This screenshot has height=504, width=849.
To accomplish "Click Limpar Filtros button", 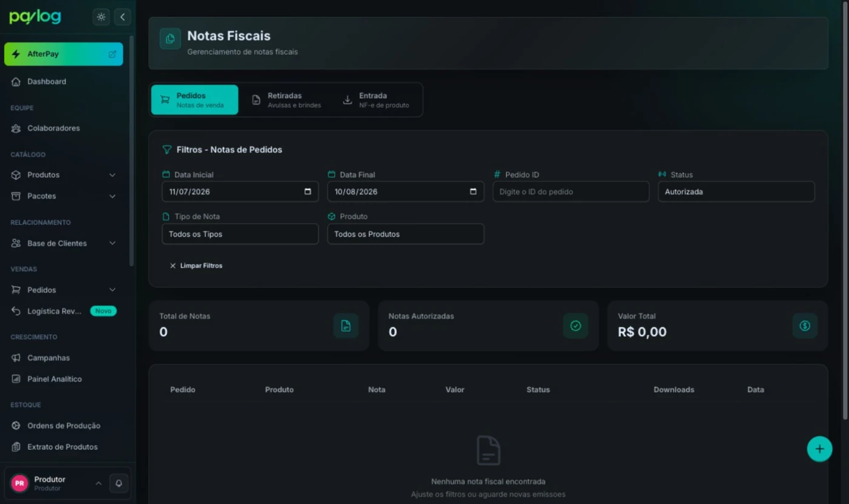I will click(196, 266).
